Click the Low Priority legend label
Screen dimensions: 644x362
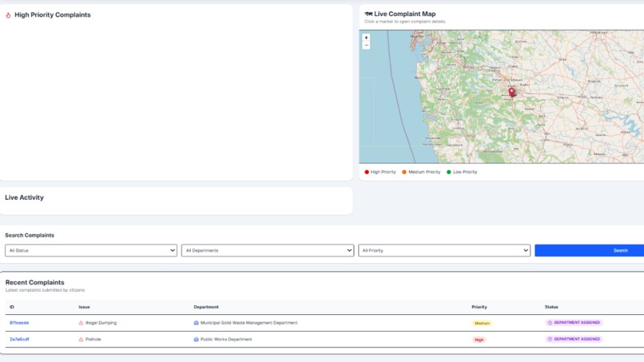pyautogui.click(x=465, y=172)
